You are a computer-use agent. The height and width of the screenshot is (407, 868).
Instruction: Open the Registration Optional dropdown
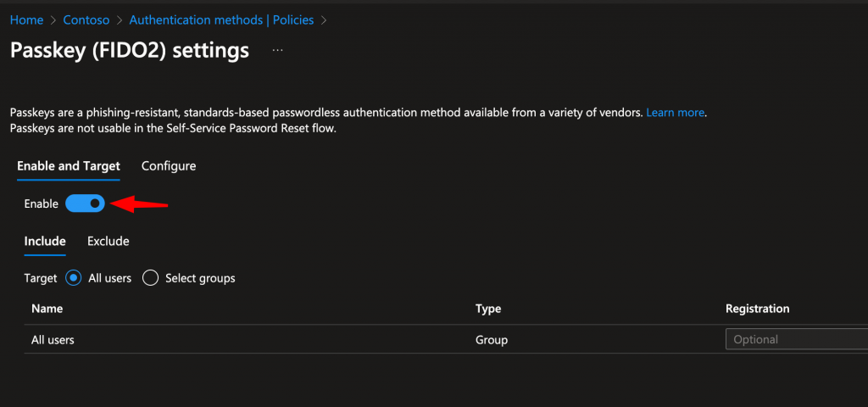[x=795, y=339]
